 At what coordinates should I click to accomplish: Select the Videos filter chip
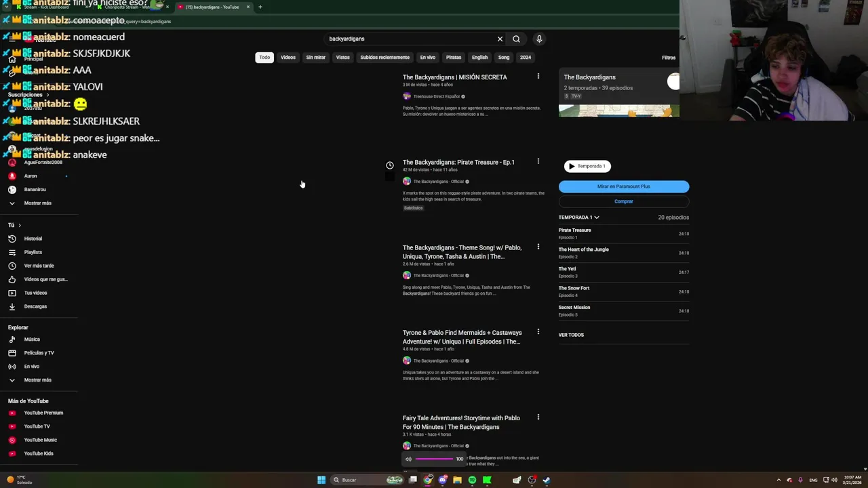[288, 58]
